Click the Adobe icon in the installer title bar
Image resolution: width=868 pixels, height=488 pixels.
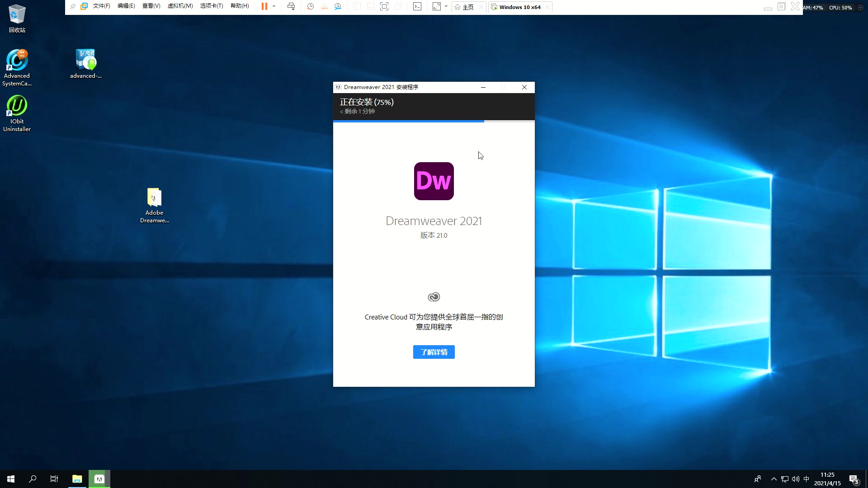(338, 87)
